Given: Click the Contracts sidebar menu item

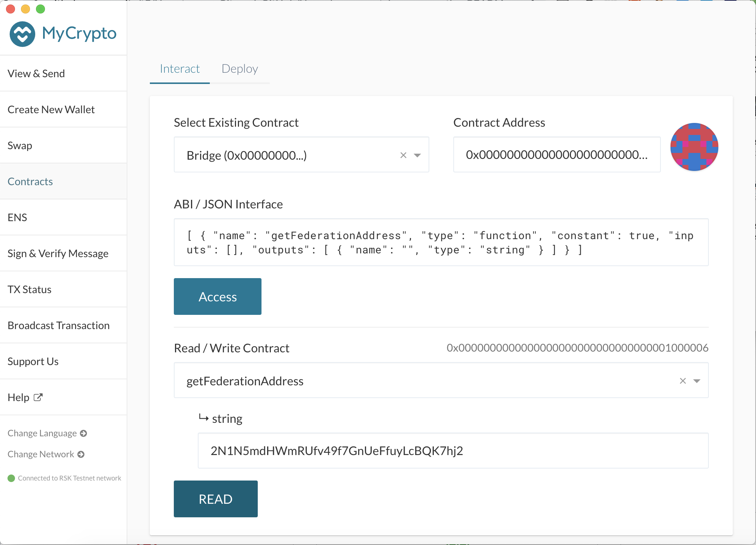Looking at the screenshot, I should coord(30,181).
